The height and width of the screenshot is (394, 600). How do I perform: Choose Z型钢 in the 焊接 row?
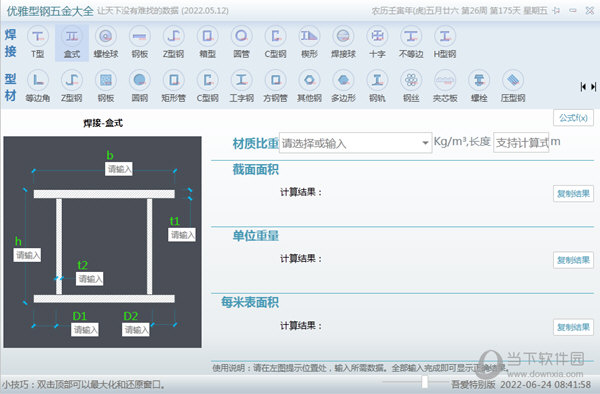tap(173, 42)
